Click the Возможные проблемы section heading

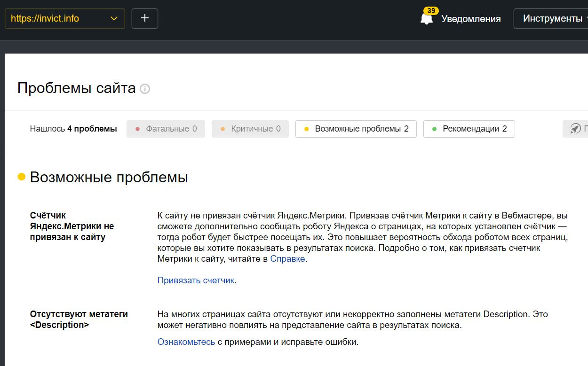point(109,177)
